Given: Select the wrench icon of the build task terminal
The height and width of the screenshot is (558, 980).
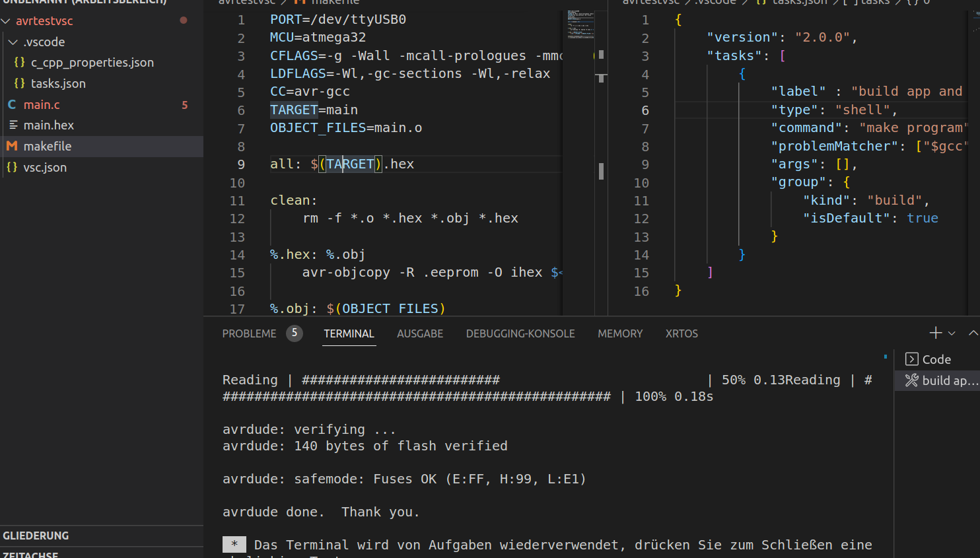Looking at the screenshot, I should 911,380.
